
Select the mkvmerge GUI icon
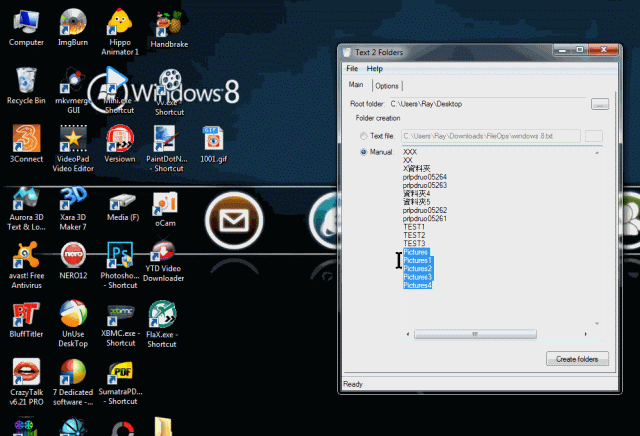[x=73, y=90]
